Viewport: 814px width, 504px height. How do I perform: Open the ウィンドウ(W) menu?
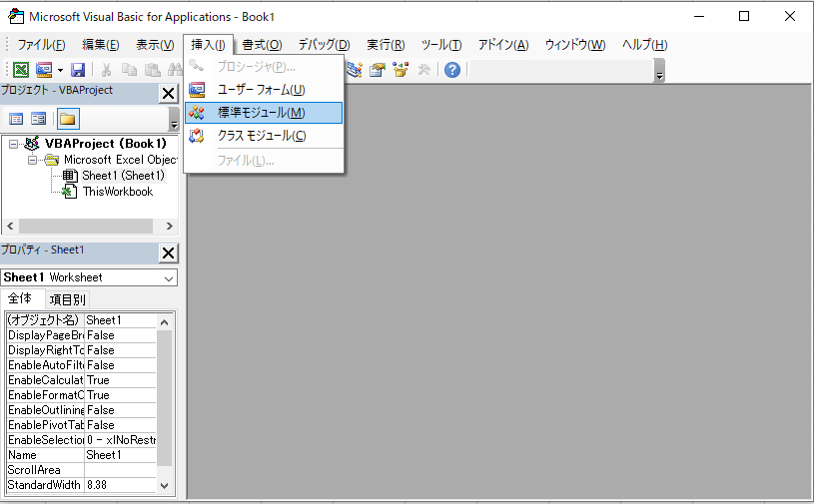(x=575, y=45)
